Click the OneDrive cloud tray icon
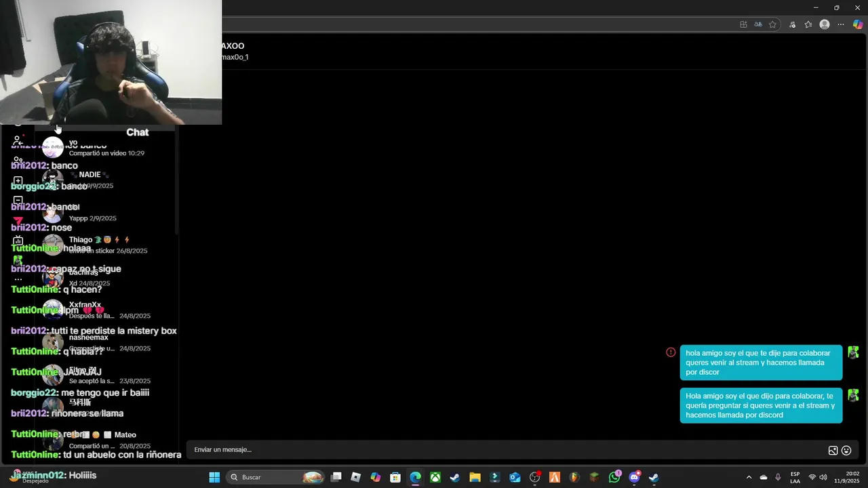 [x=764, y=477]
